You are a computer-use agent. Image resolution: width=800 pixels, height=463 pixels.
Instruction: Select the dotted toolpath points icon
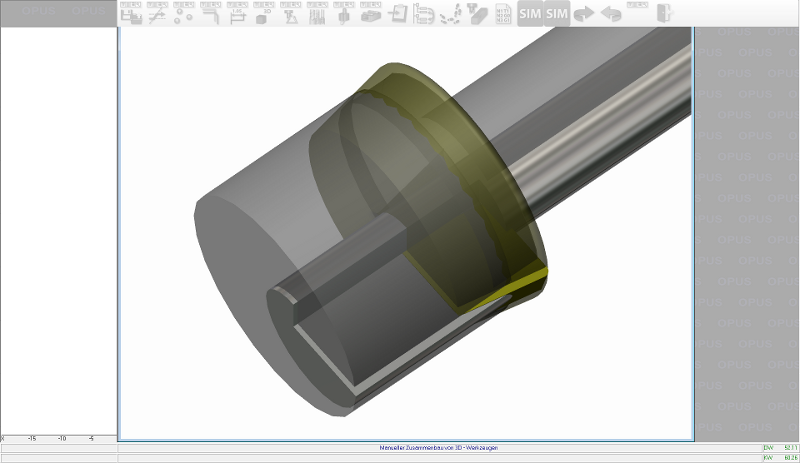coord(450,14)
